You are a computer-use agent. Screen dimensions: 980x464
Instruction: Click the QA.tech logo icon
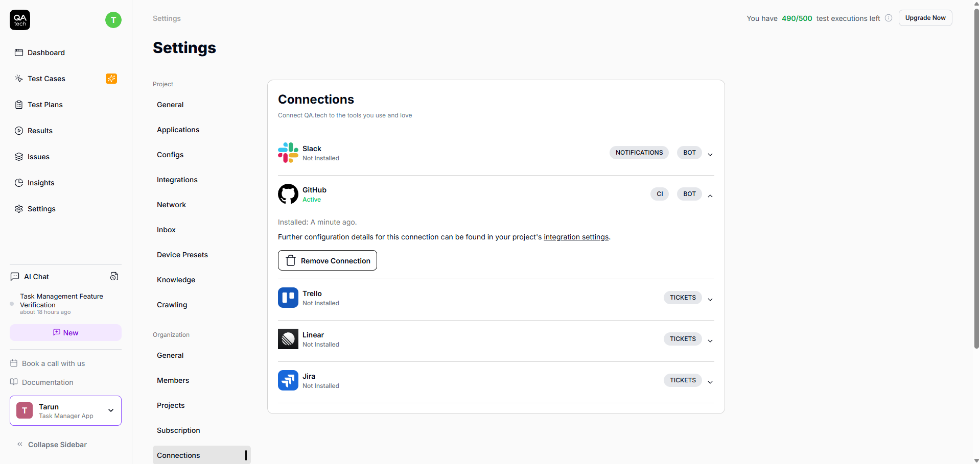coord(20,20)
